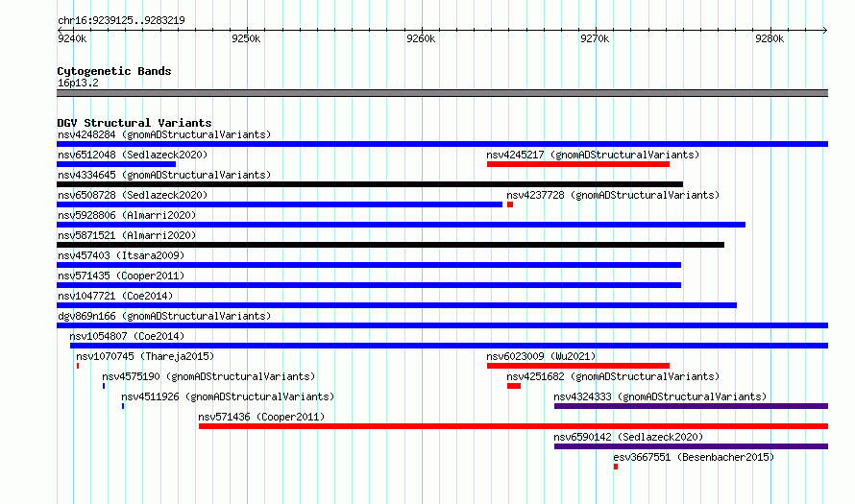Select the nsv571436 long red bar
This screenshot has height=504, width=855.
(513, 426)
